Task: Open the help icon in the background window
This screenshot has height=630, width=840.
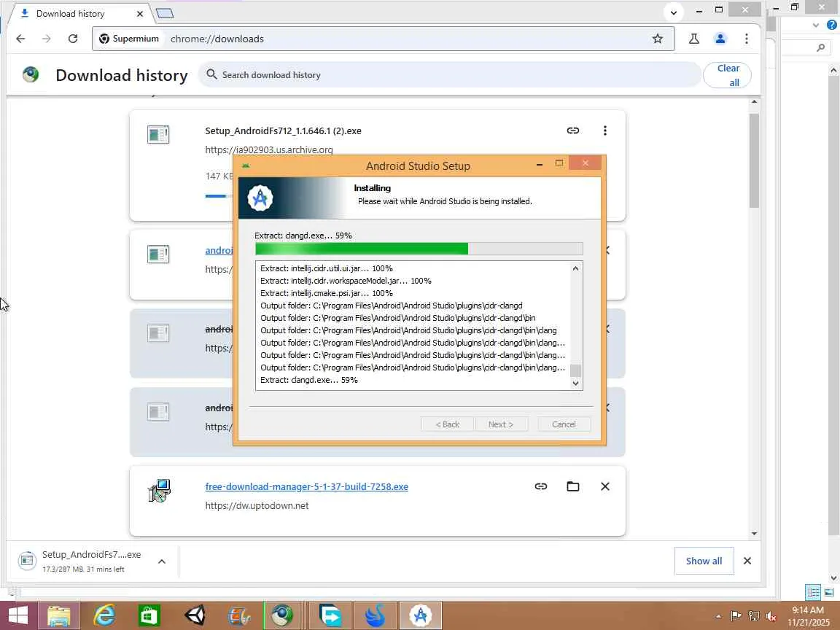Action: click(x=832, y=25)
